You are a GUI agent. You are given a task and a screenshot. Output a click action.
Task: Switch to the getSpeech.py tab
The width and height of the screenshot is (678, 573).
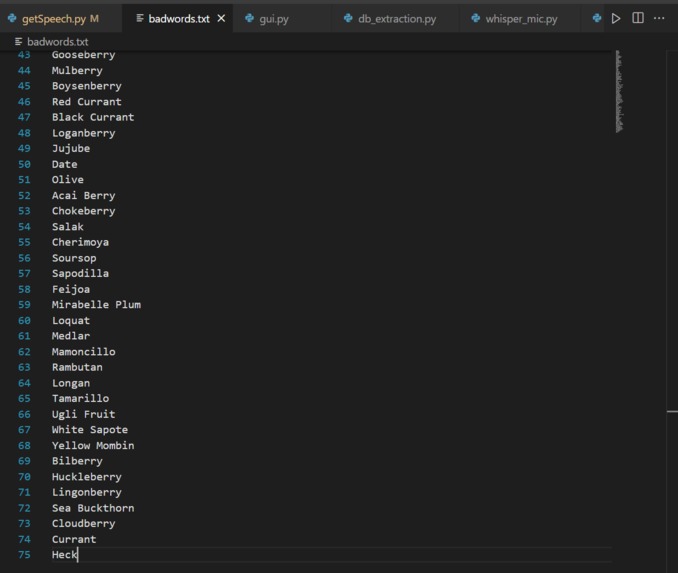click(61, 19)
